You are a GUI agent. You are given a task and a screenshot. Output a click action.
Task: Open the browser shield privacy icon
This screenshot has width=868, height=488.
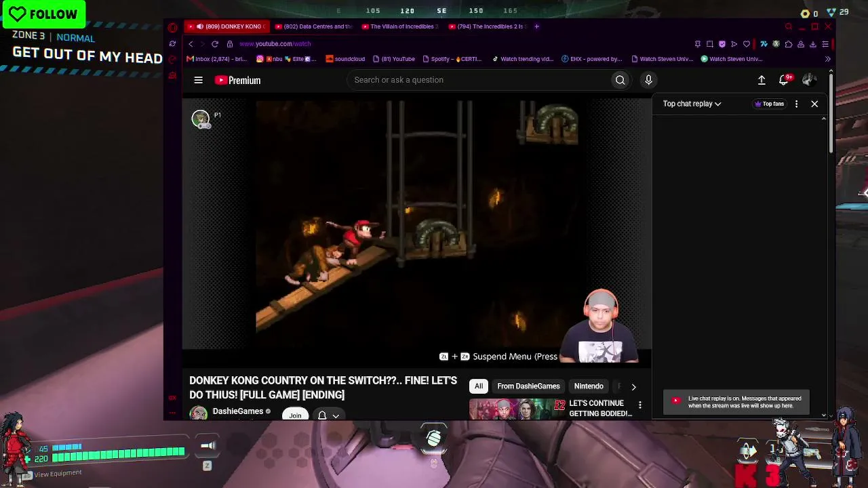[722, 44]
